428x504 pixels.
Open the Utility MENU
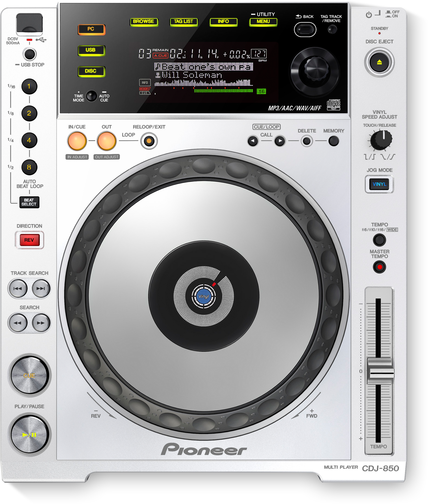pos(263,21)
